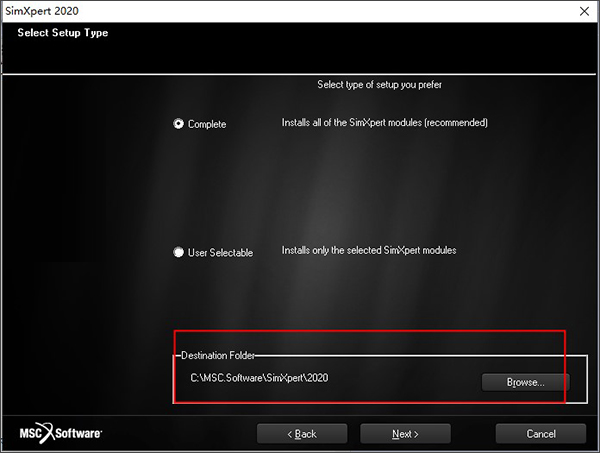Go to previous step with Back
This screenshot has height=453, width=600.
tap(302, 433)
